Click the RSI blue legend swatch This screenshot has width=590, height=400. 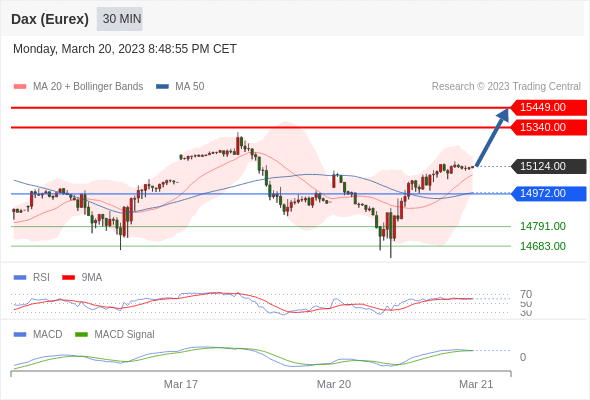coord(20,278)
